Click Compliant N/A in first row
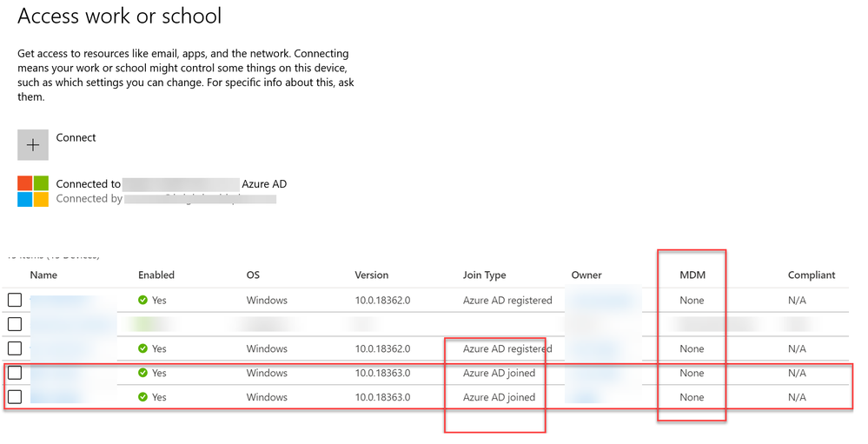 point(797,301)
